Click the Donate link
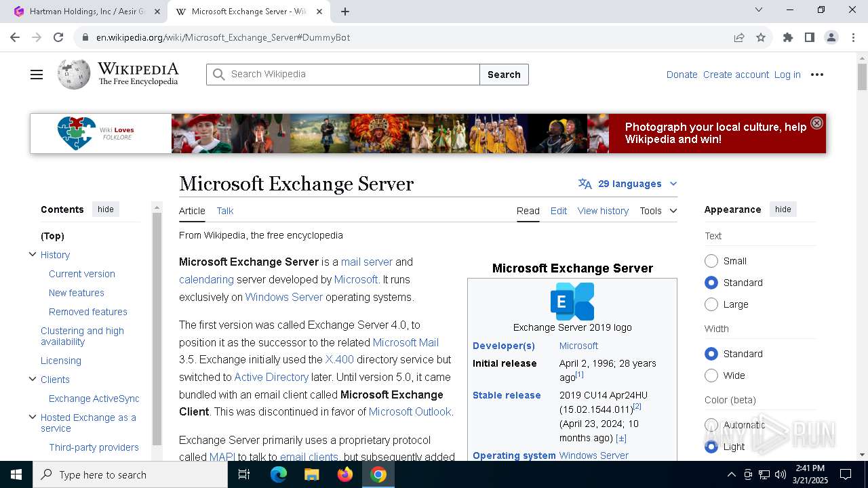 pyautogui.click(x=682, y=75)
